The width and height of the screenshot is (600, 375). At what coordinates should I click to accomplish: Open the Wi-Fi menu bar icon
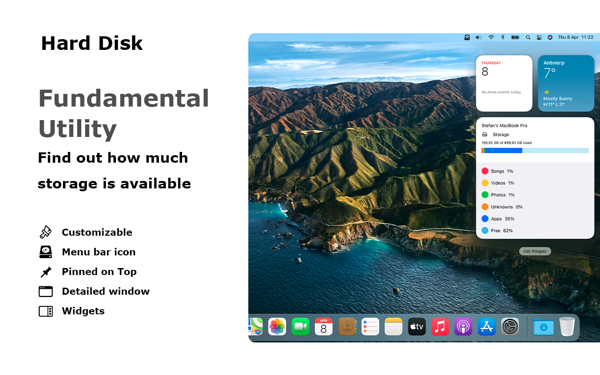[491, 37]
